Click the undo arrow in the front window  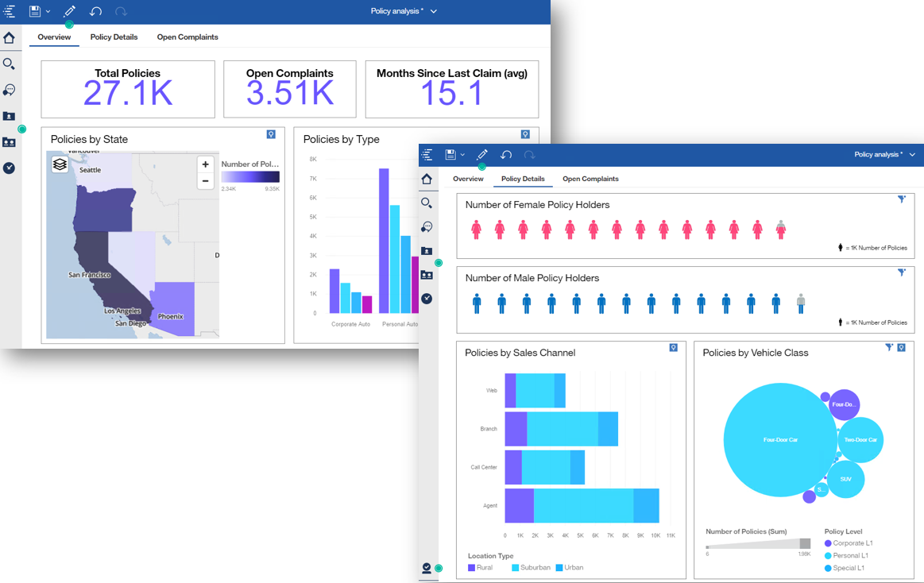pyautogui.click(x=505, y=155)
